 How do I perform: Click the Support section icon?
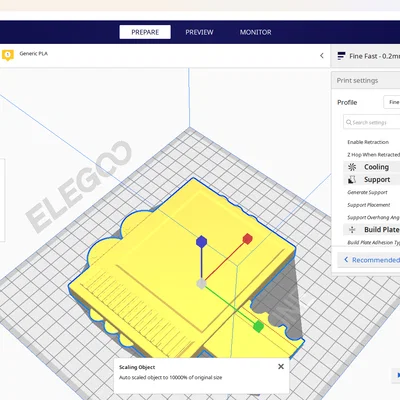pos(351,180)
